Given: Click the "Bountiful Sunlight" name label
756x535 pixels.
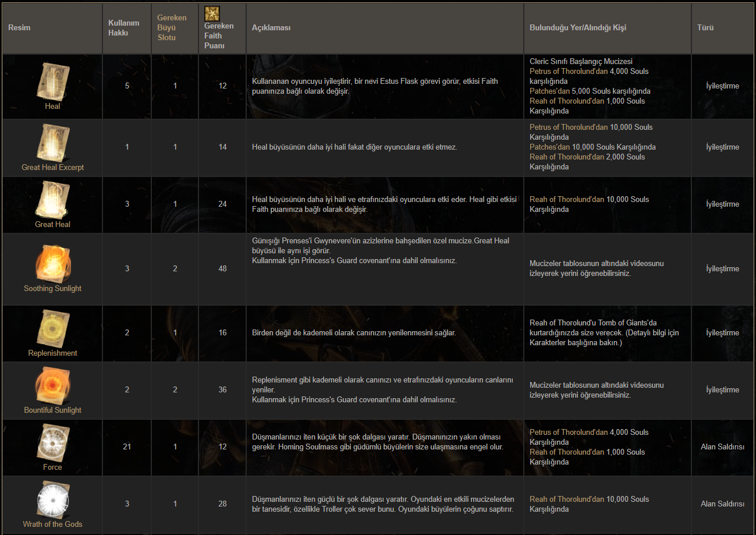Looking at the screenshot, I should click(x=52, y=410).
